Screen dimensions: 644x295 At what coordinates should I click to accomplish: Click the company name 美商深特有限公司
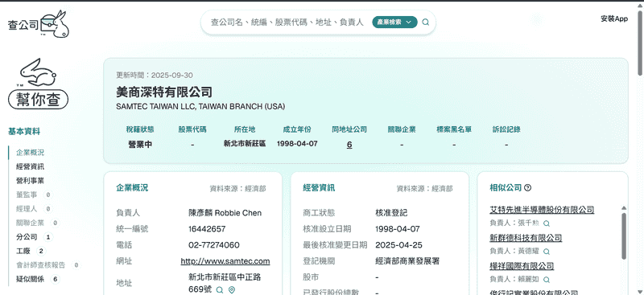[x=164, y=92]
